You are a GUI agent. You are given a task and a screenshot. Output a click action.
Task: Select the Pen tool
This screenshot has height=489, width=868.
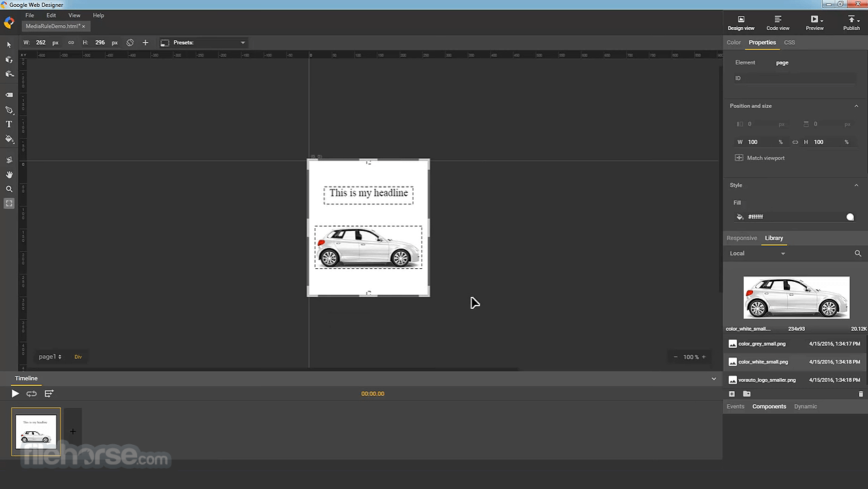(x=9, y=110)
